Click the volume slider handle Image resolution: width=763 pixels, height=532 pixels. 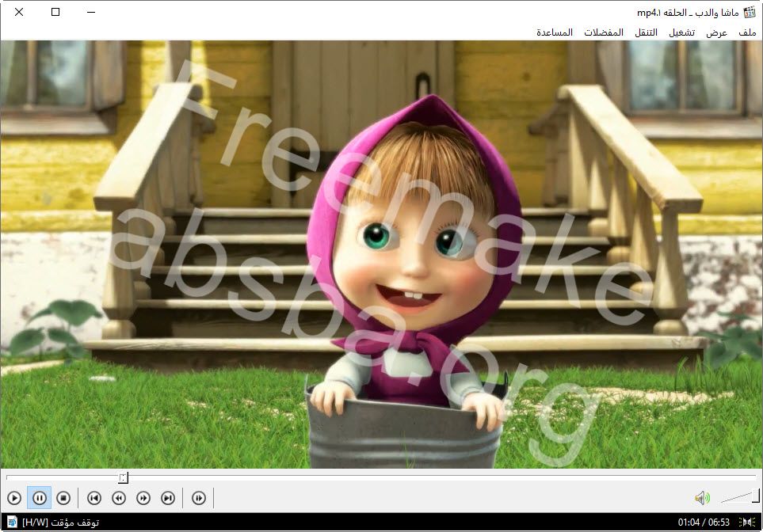point(756,496)
